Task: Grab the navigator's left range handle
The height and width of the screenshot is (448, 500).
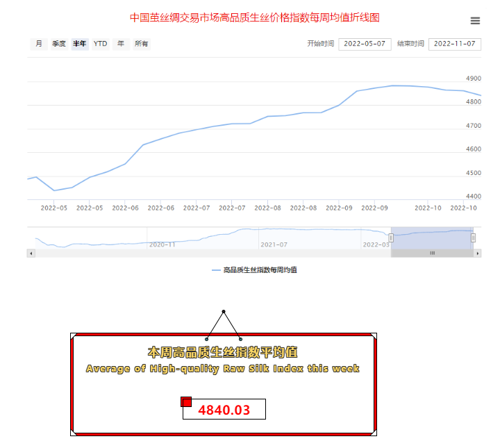Action: coord(391,238)
